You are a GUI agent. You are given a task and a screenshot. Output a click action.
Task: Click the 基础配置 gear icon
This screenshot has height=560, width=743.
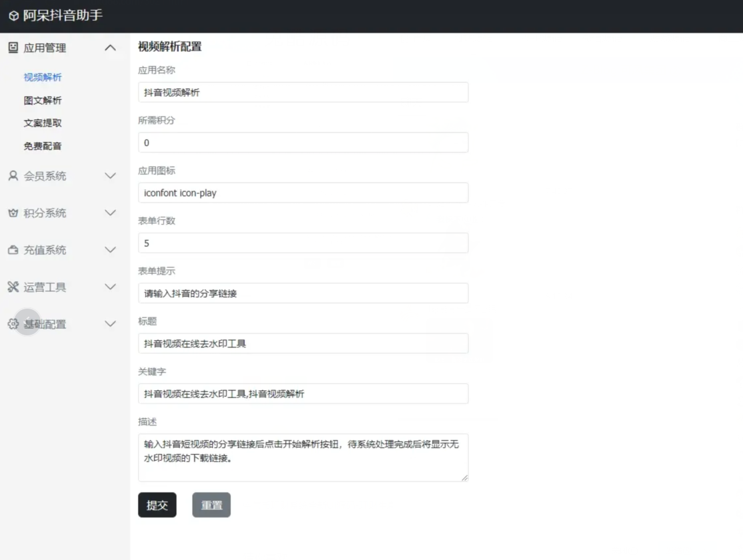(13, 324)
